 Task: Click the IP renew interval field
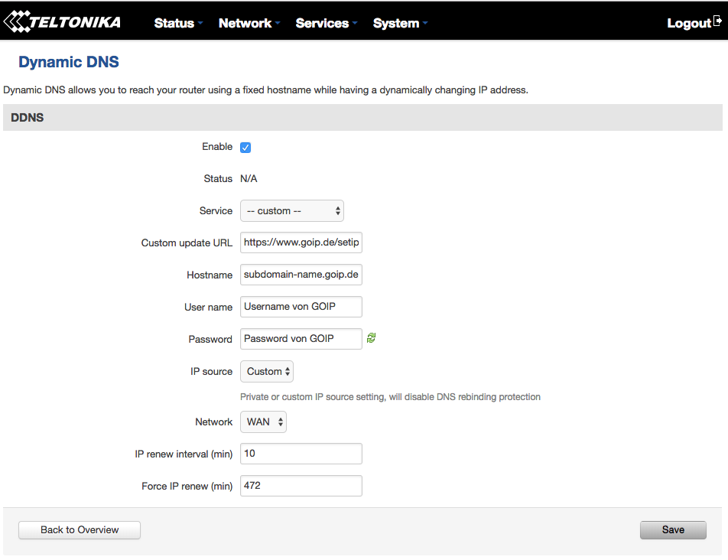tap(301, 454)
